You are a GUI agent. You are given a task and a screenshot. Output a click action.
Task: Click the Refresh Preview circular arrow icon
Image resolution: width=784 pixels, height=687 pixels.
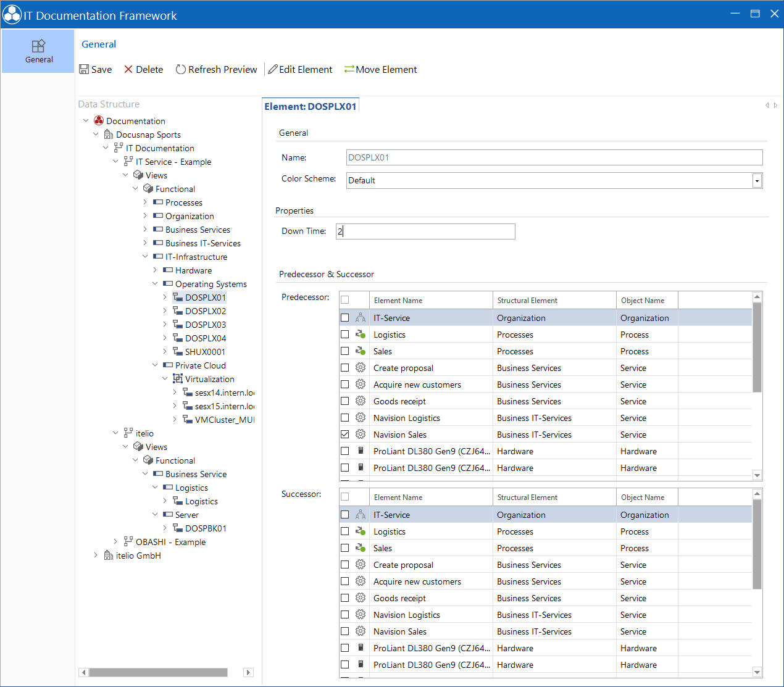pyautogui.click(x=181, y=69)
